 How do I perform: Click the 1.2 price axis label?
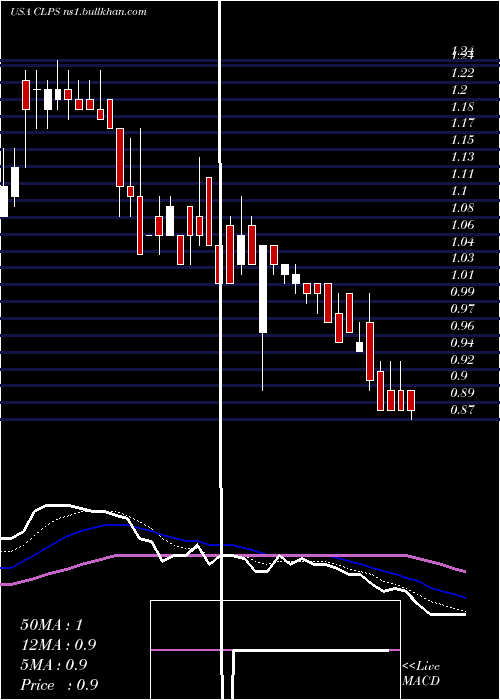point(459,89)
